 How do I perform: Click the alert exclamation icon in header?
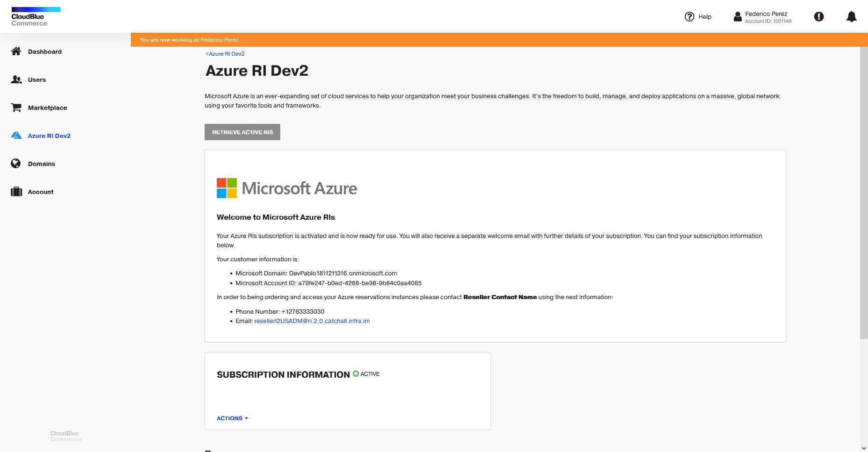pos(819,16)
